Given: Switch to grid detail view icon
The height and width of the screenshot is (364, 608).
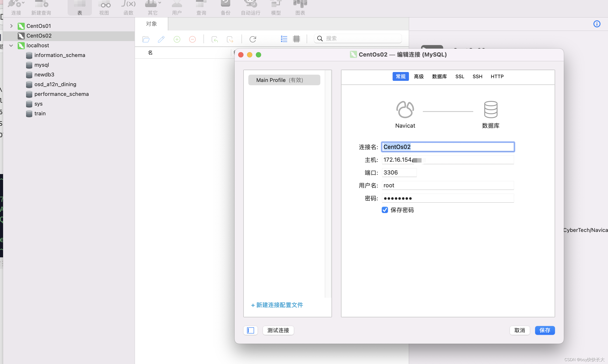Looking at the screenshot, I should tap(296, 39).
